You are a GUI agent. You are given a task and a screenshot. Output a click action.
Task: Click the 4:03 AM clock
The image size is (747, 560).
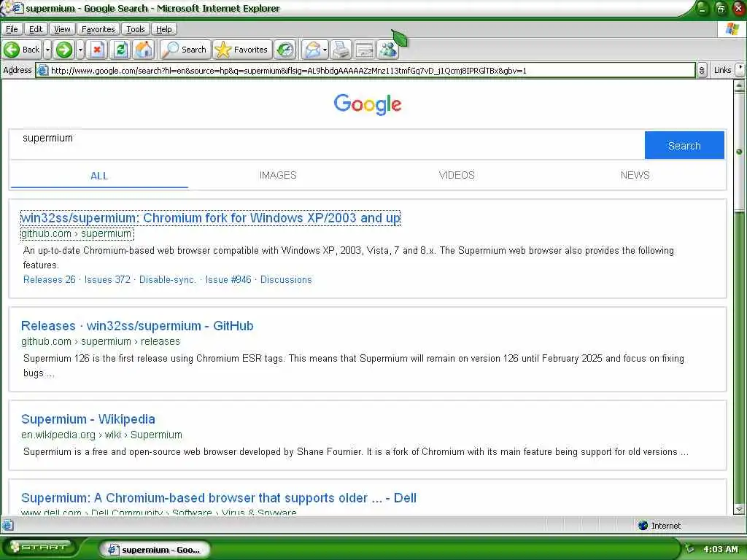click(x=720, y=549)
